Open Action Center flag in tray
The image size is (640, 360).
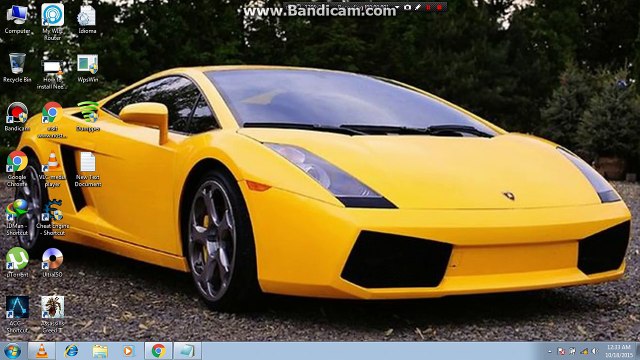562,351
